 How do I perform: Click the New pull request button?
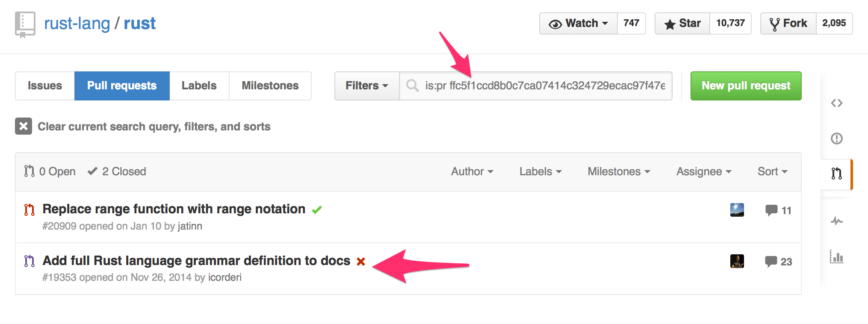tap(745, 85)
